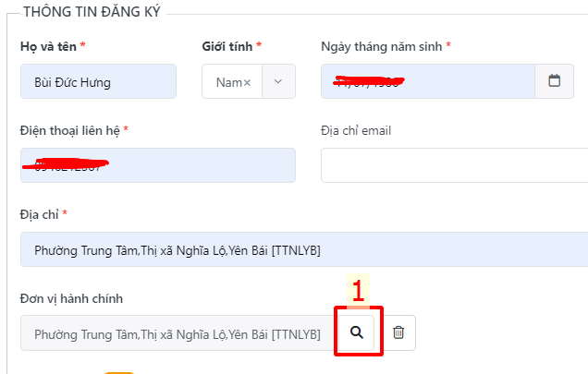Viewport: 588px width, 374px height.
Task: Select the Điện thoại liên hệ phone field
Action: 158,165
